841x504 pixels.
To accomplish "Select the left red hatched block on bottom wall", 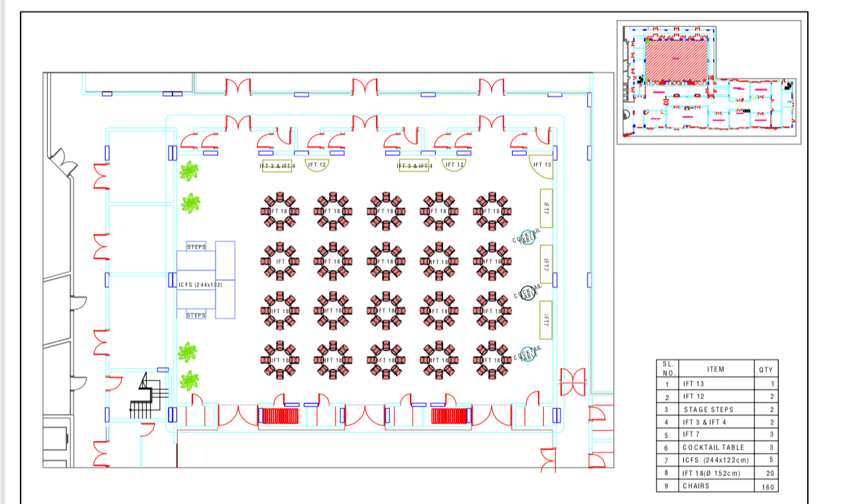I will pos(279,416).
